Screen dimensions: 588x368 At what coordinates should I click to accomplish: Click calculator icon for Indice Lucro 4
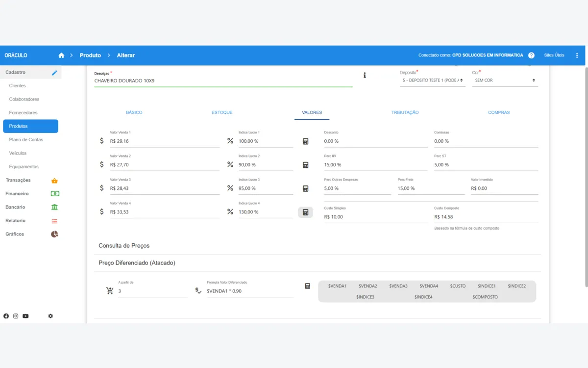point(305,212)
